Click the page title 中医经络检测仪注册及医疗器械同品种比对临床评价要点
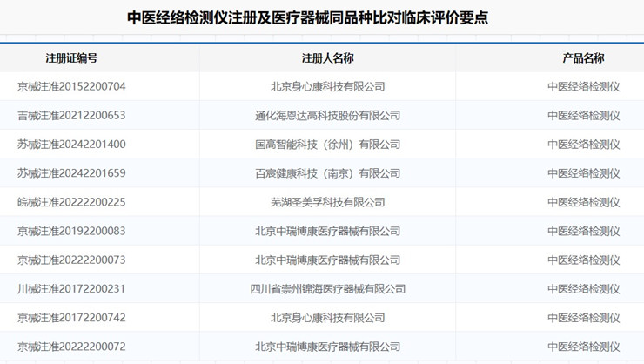Viewport: 644px width, 364px height. coord(307,17)
